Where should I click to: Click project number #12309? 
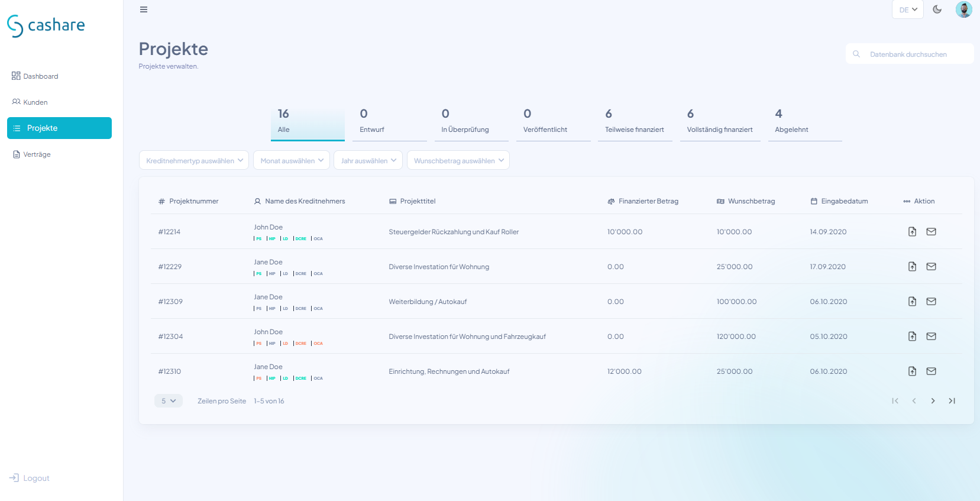coord(170,302)
